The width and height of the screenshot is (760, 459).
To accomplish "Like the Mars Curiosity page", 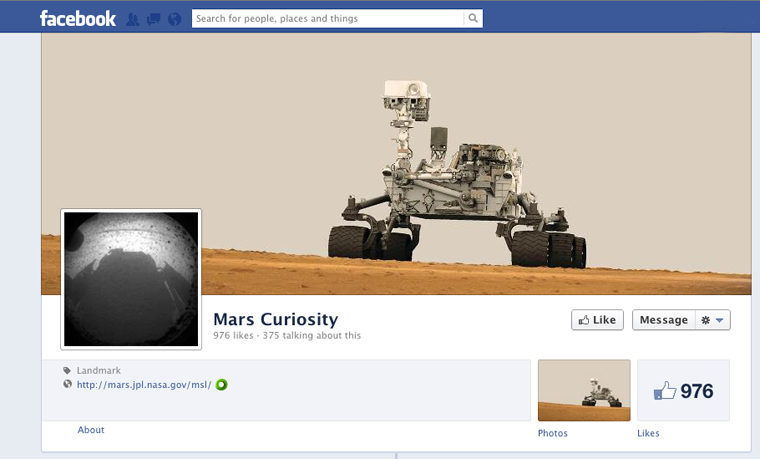I will pyautogui.click(x=597, y=320).
